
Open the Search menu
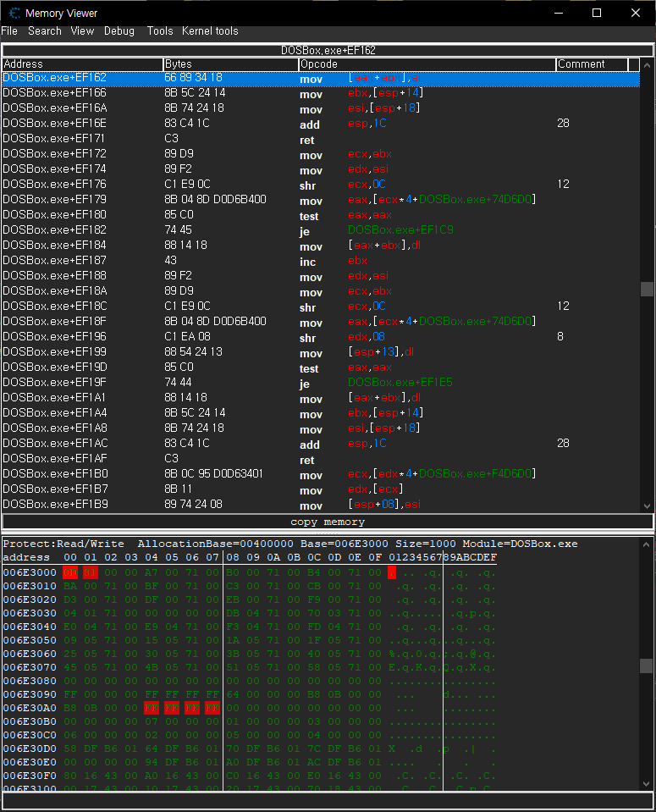45,31
